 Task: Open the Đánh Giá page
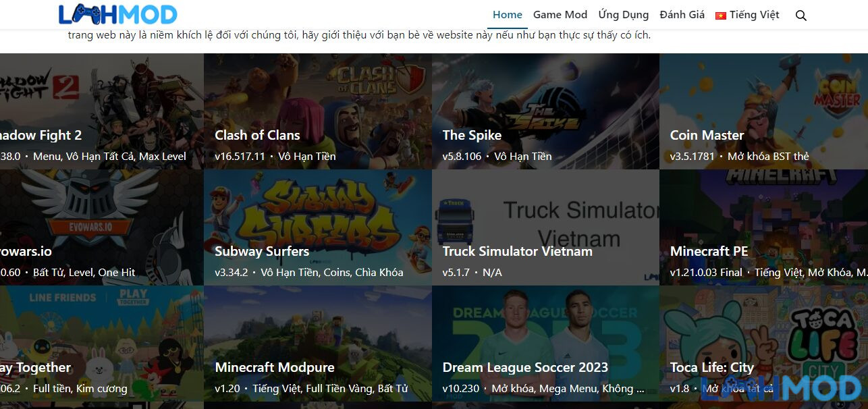coord(682,15)
